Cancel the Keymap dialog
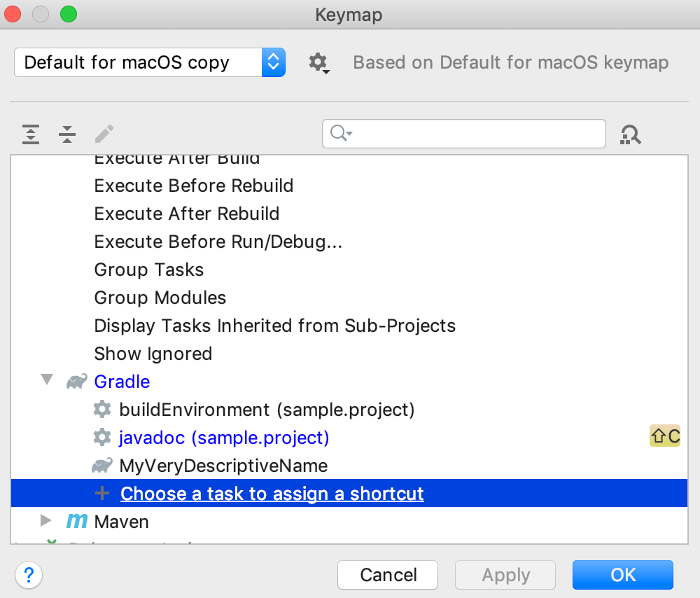 click(x=387, y=575)
